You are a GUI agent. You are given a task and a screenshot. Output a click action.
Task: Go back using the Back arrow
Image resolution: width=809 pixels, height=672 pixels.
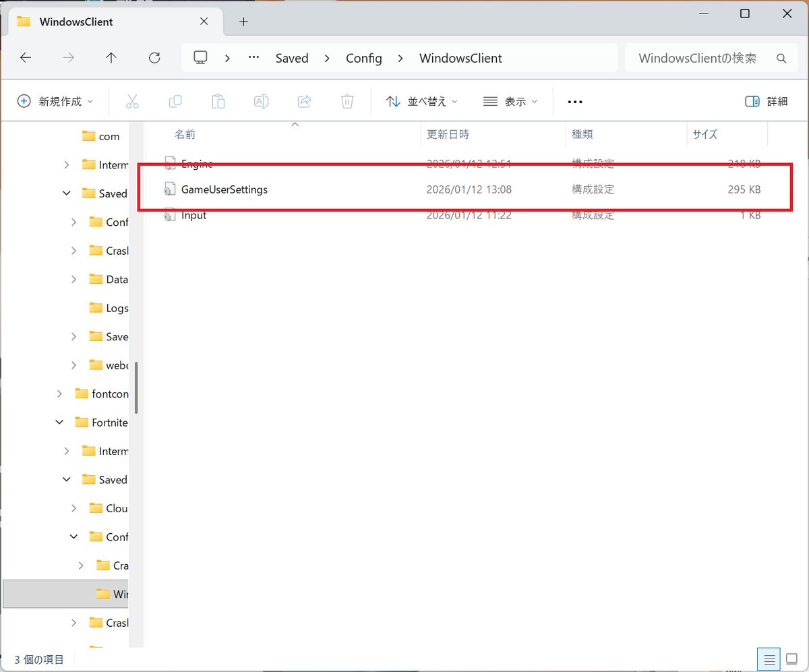point(26,58)
